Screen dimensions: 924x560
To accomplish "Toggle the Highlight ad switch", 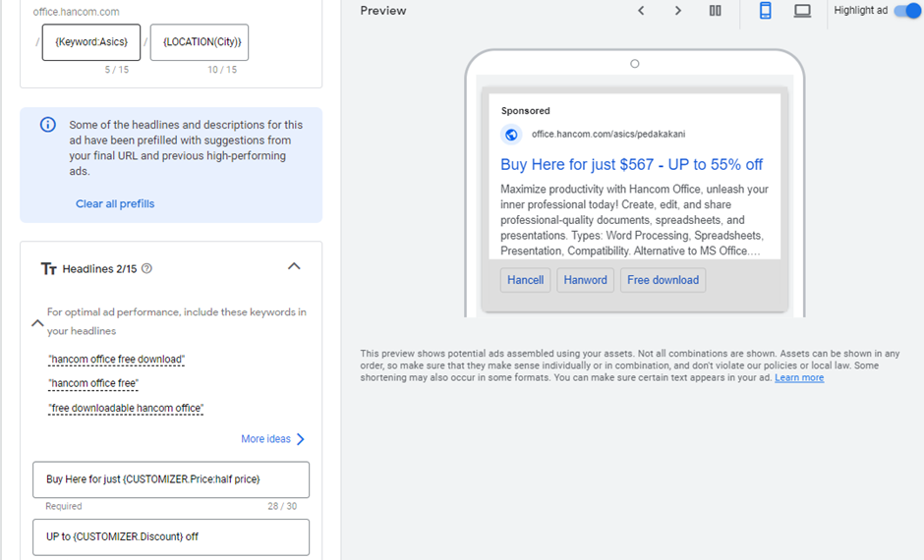I will point(907,11).
